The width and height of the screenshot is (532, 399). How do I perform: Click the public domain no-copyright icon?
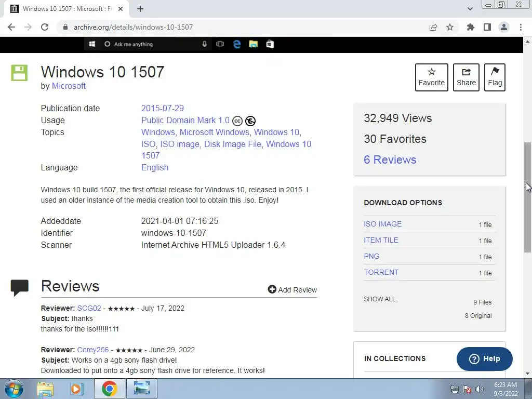pos(250,121)
